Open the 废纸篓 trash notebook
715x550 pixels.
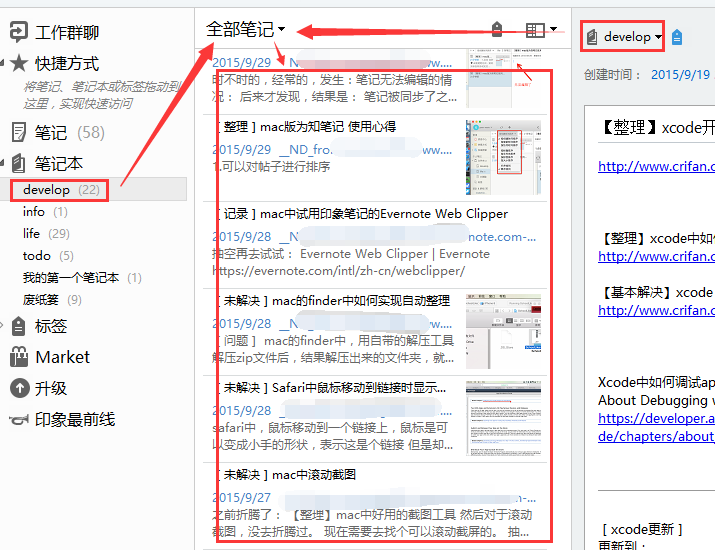point(52,300)
